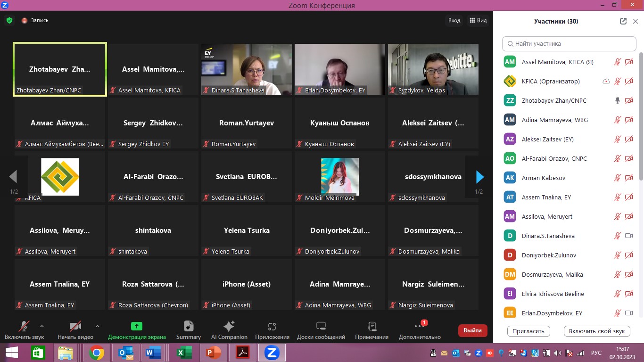Select Roza Sattarova (Chevron) tile
This screenshot has height=362, width=644.
pos(153,284)
